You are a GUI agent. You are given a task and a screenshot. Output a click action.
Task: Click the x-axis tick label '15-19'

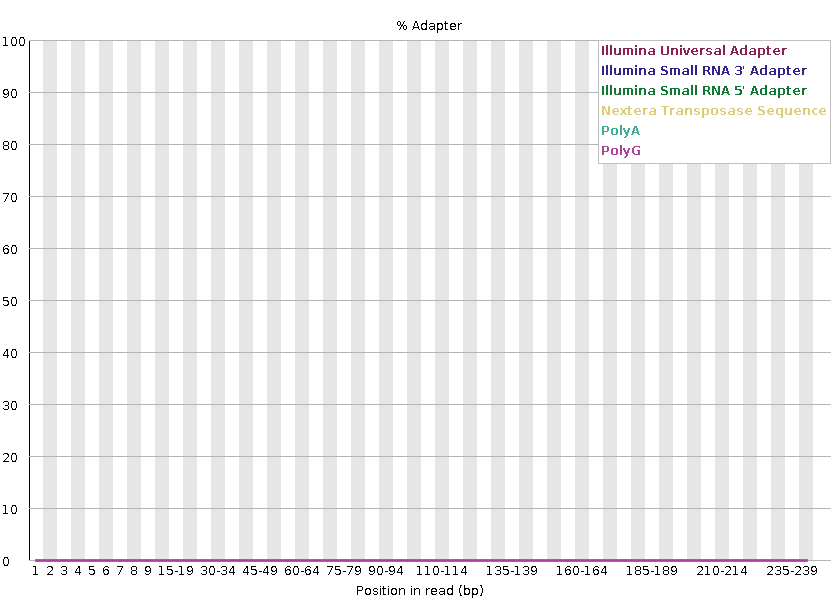[x=176, y=571]
